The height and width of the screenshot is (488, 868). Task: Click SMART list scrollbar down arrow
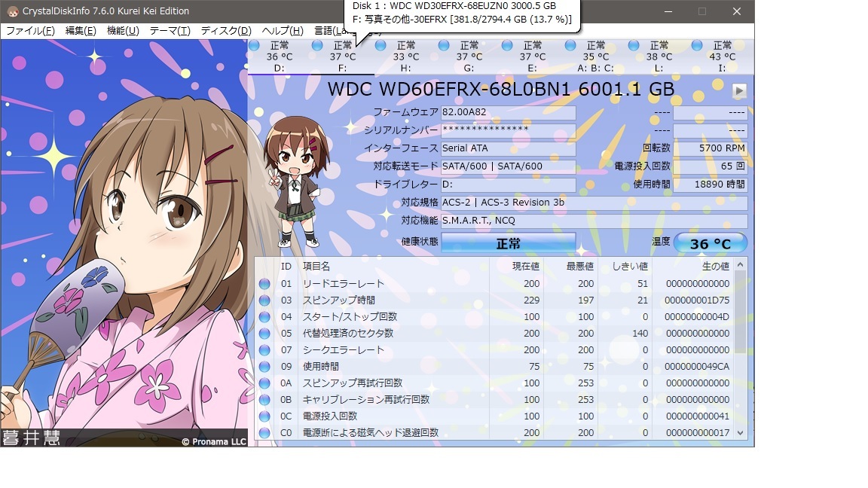(741, 433)
